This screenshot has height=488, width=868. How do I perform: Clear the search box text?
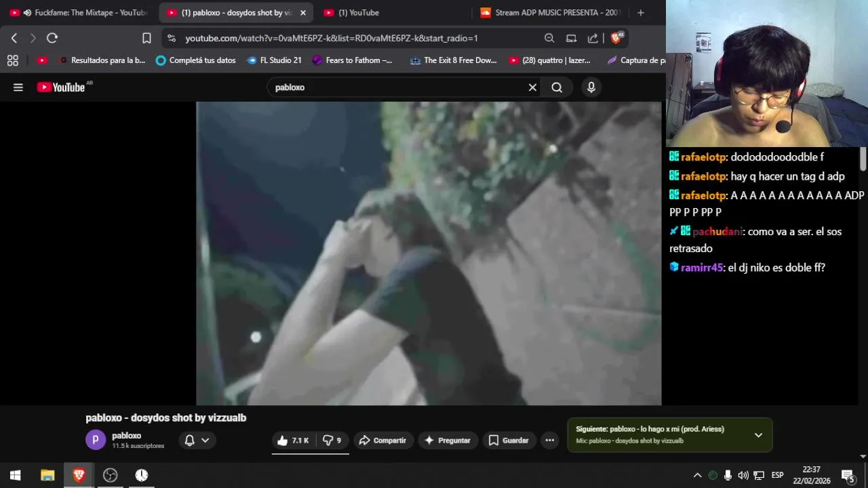[x=532, y=87]
